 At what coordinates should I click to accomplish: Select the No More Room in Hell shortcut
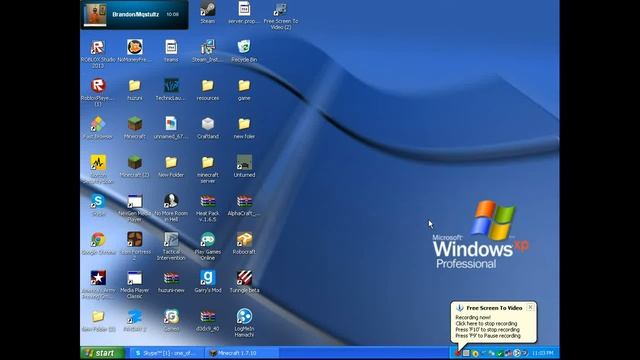tap(171, 208)
